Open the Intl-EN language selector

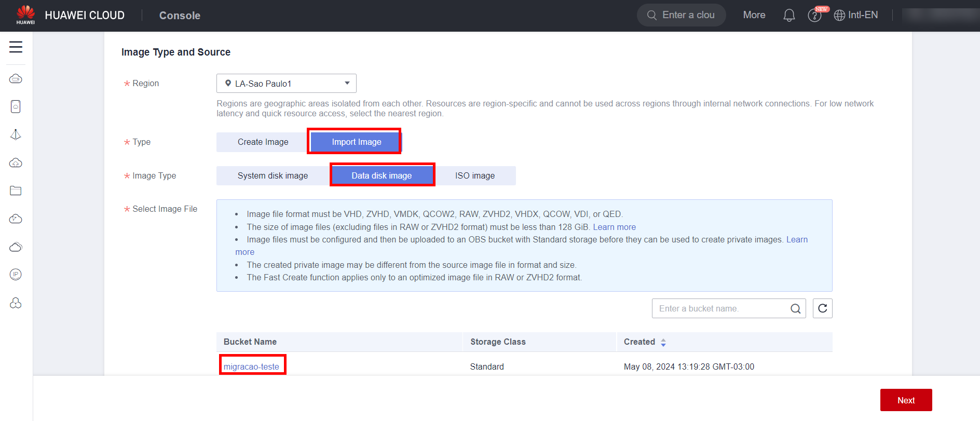pyautogui.click(x=856, y=15)
